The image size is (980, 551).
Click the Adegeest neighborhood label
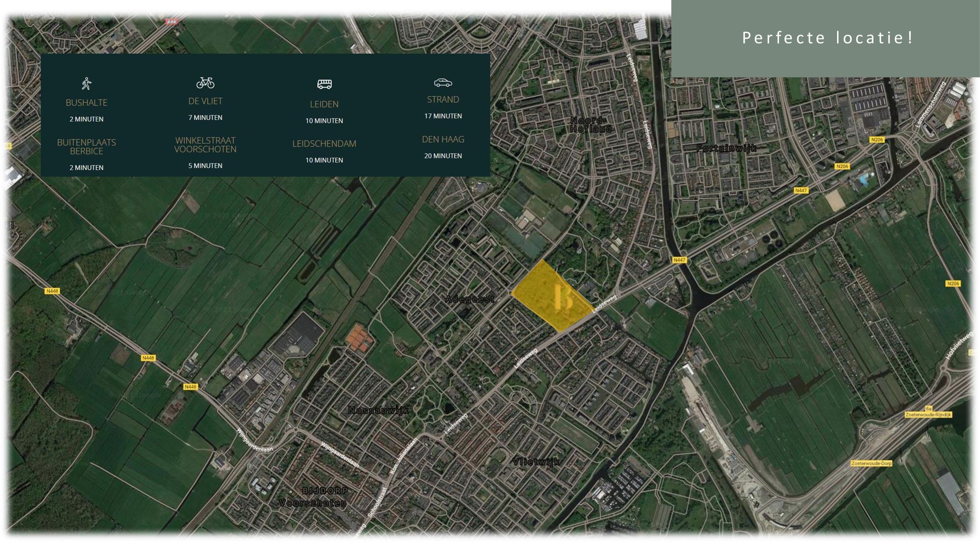pyautogui.click(x=469, y=299)
